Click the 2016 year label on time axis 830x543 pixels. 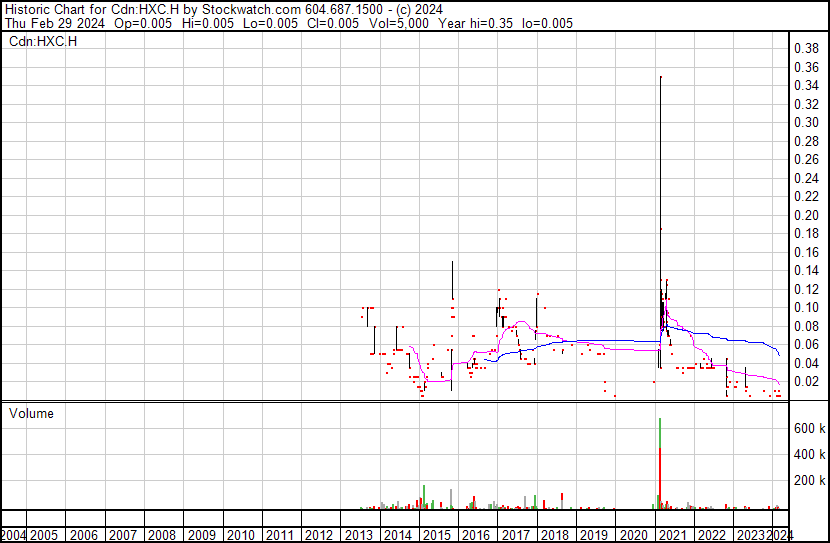(476, 535)
